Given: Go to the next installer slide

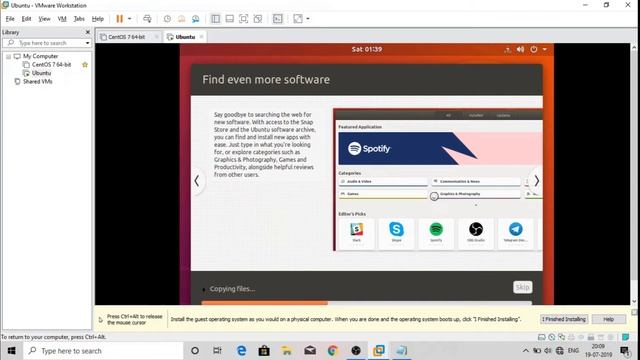Looking at the screenshot, I should [537, 180].
